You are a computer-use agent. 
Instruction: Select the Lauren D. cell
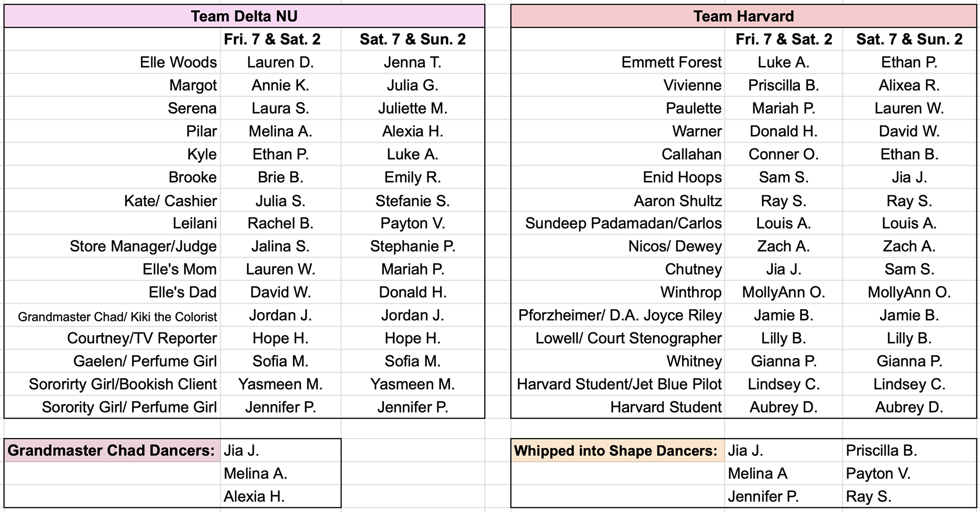point(280,62)
